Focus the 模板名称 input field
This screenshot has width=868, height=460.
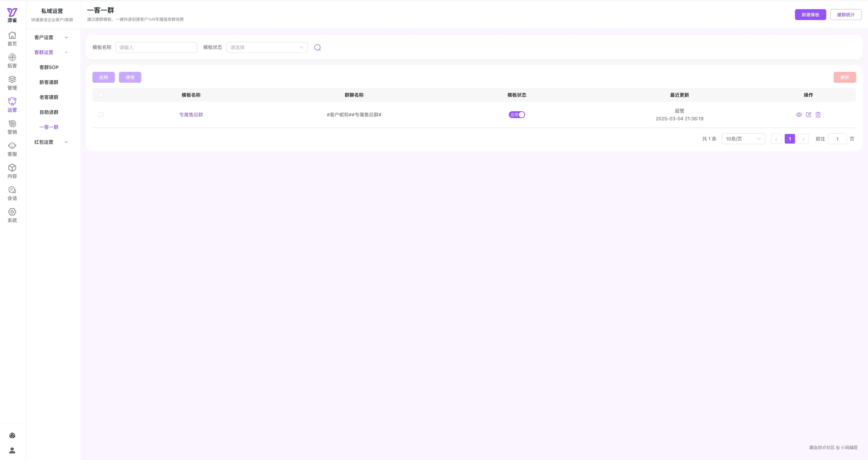(156, 48)
